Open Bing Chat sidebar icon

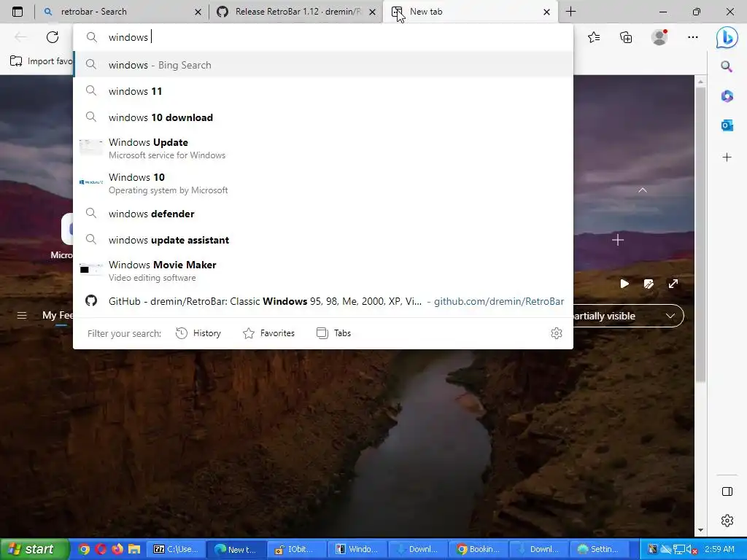click(727, 37)
